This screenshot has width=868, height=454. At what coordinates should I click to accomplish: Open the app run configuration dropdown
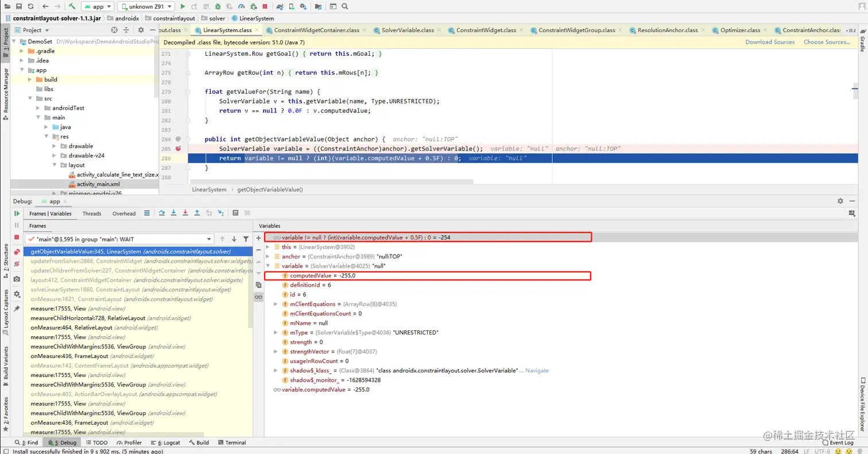coord(98,6)
